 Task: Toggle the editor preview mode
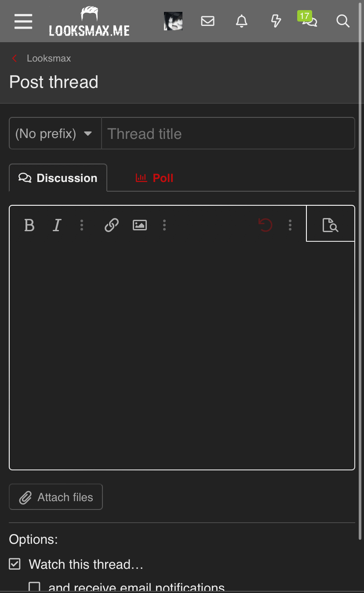[330, 225]
